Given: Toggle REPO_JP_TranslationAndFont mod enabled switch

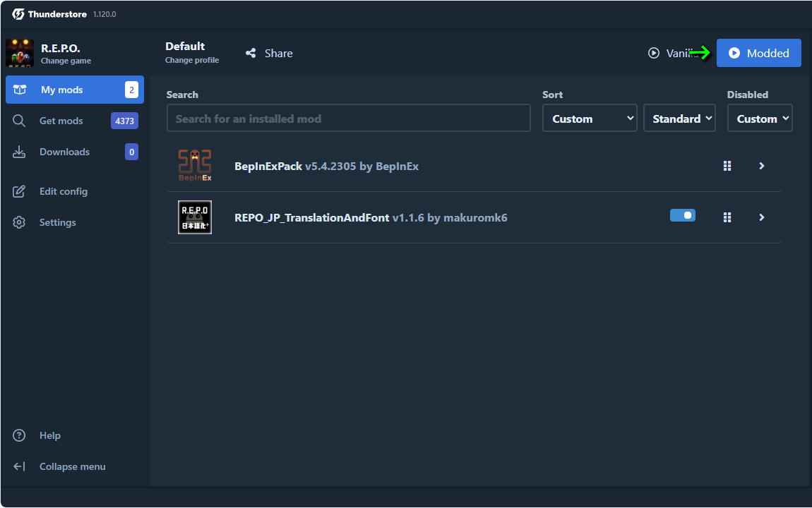Looking at the screenshot, I should point(683,215).
